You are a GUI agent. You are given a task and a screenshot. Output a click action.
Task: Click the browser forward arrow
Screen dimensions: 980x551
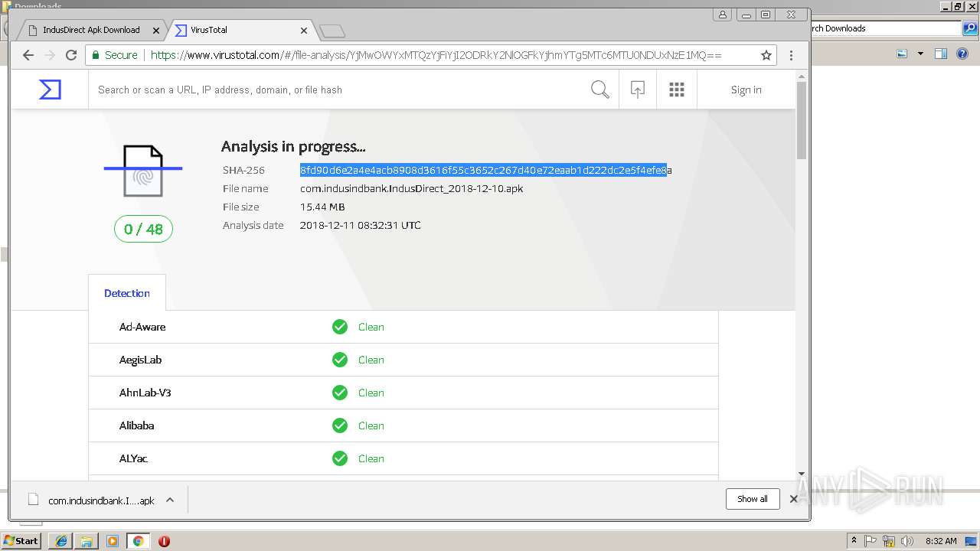50,55
